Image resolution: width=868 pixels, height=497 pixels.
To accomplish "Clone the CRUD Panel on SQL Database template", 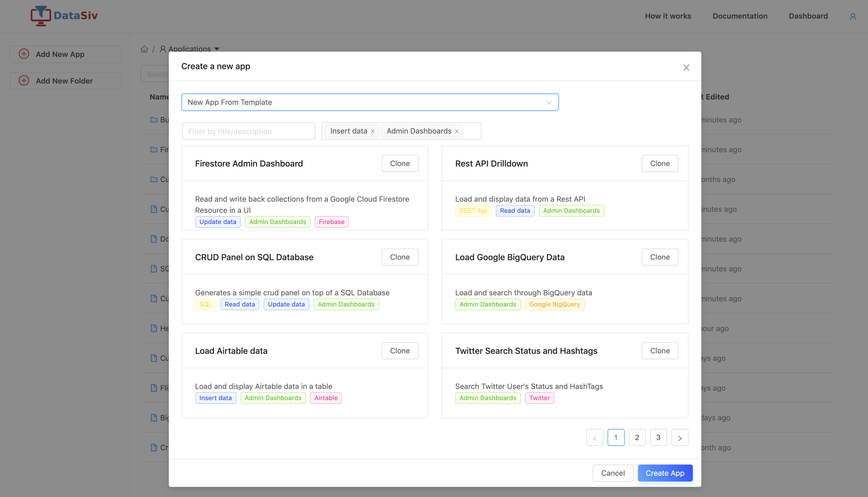I will pos(400,257).
